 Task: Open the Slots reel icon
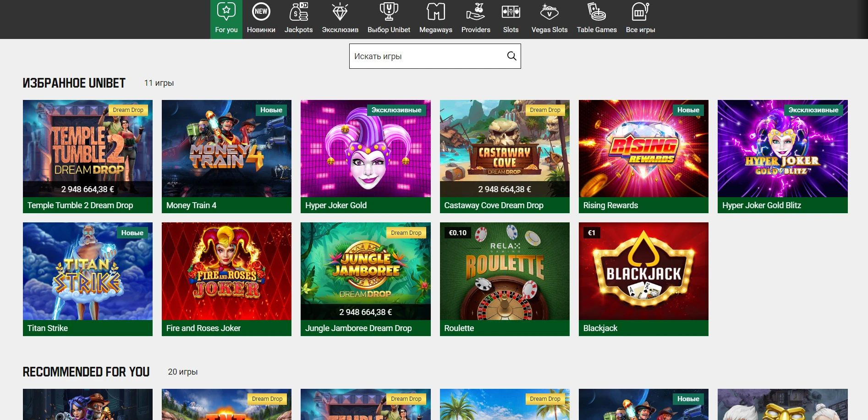[511, 12]
